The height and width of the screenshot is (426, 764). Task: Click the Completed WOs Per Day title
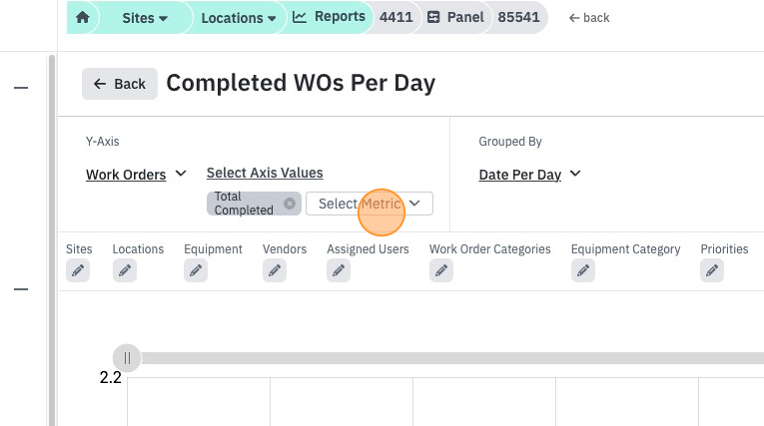(x=301, y=83)
